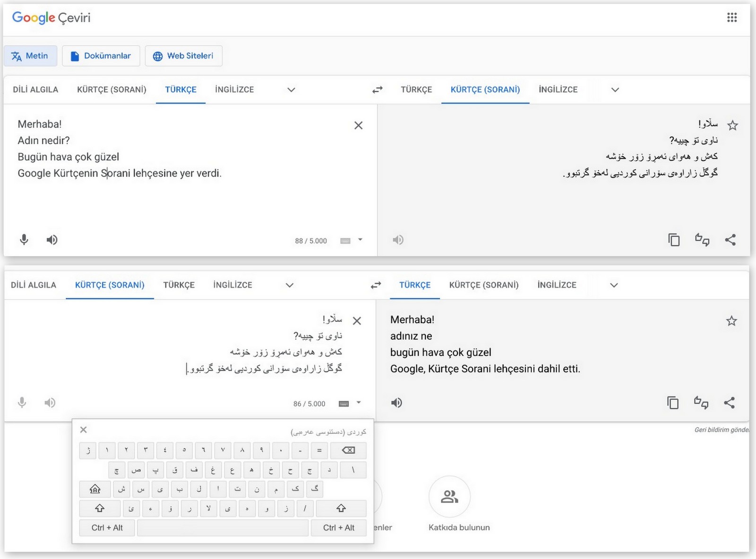
Task: Close the Kurdish virtual keyboard
Action: click(x=84, y=430)
